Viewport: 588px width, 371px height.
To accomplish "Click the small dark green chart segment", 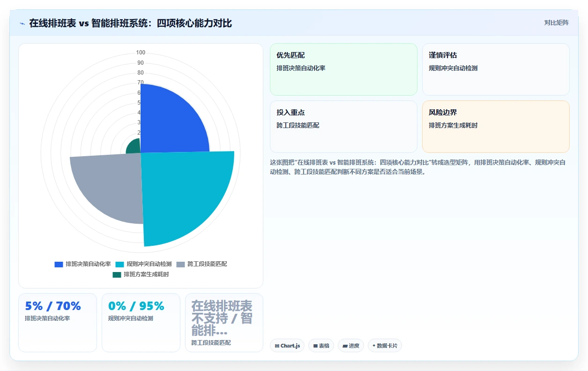I will tap(135, 147).
